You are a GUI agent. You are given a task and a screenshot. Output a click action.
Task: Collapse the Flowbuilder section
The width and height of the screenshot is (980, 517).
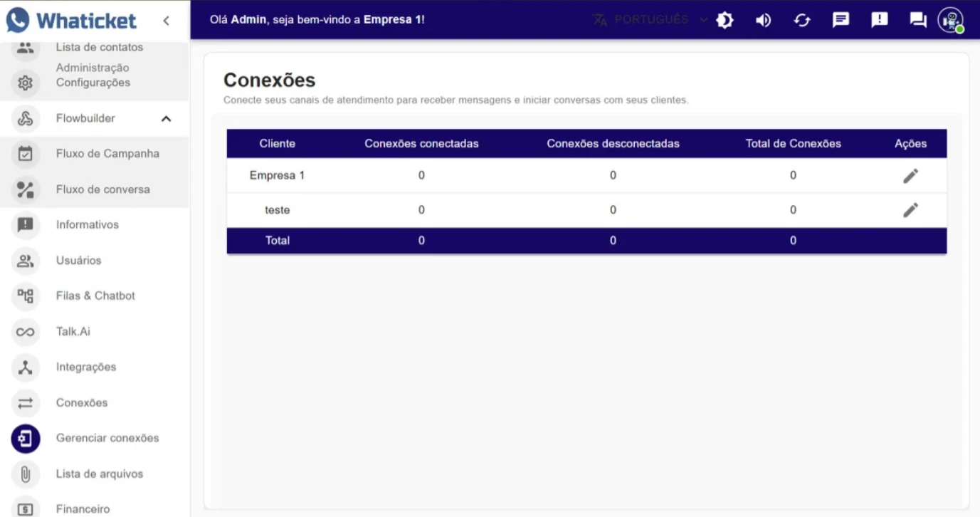166,119
